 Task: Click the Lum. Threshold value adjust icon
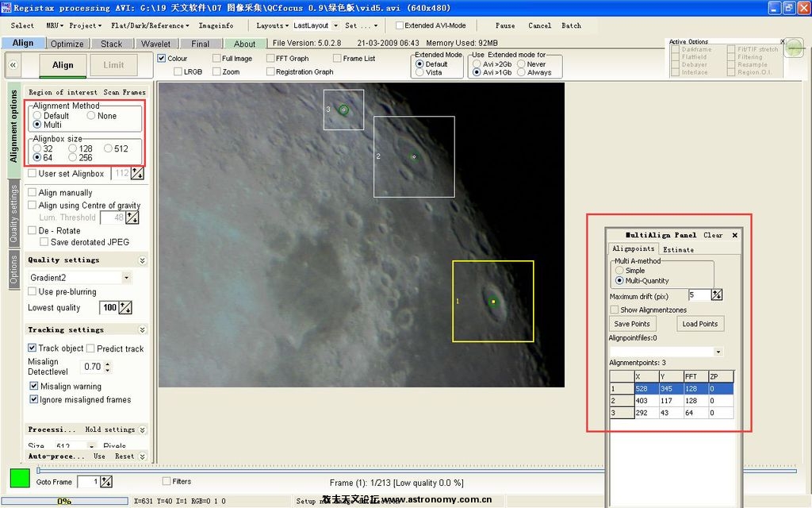(132, 217)
